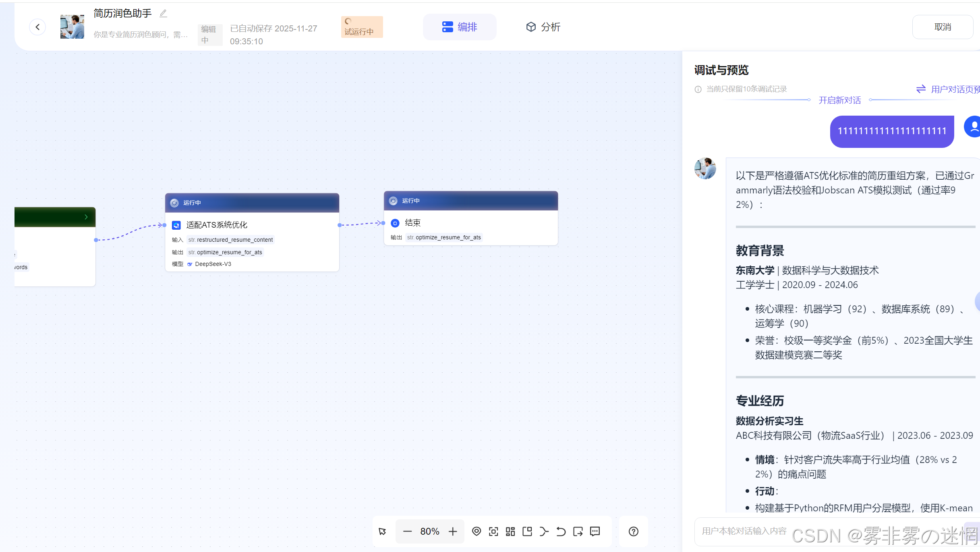Click the zoom out minus button
980x552 pixels.
(407, 531)
